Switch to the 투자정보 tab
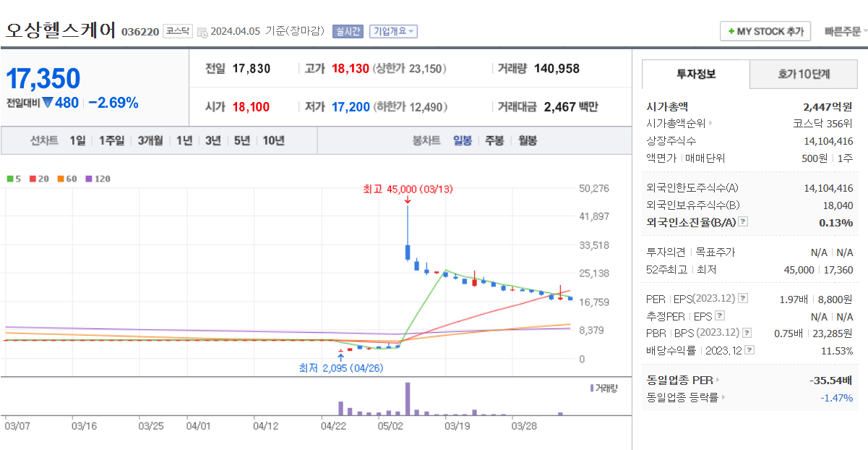The image size is (868, 450). pos(696,75)
